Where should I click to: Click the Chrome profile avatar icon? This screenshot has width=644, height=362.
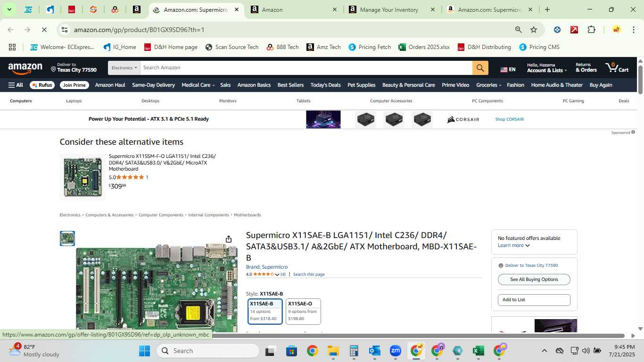[x=616, y=30]
